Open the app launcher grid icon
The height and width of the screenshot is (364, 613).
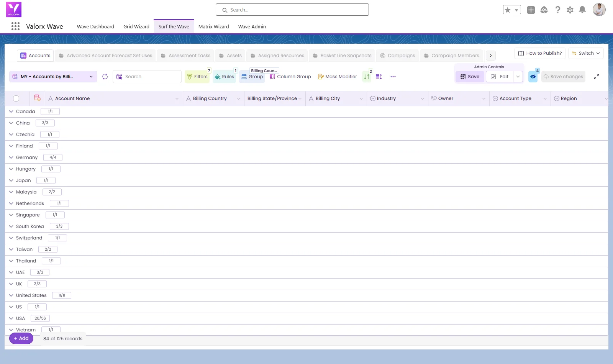point(15,26)
